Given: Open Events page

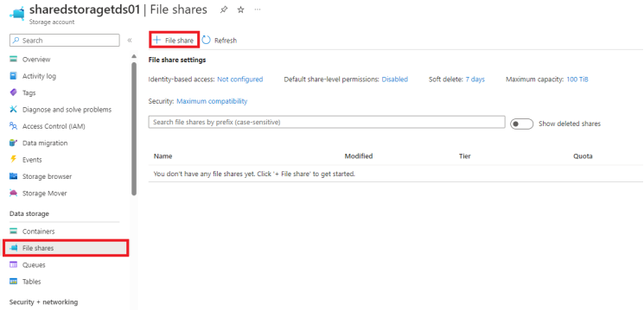Looking at the screenshot, I should [32, 160].
